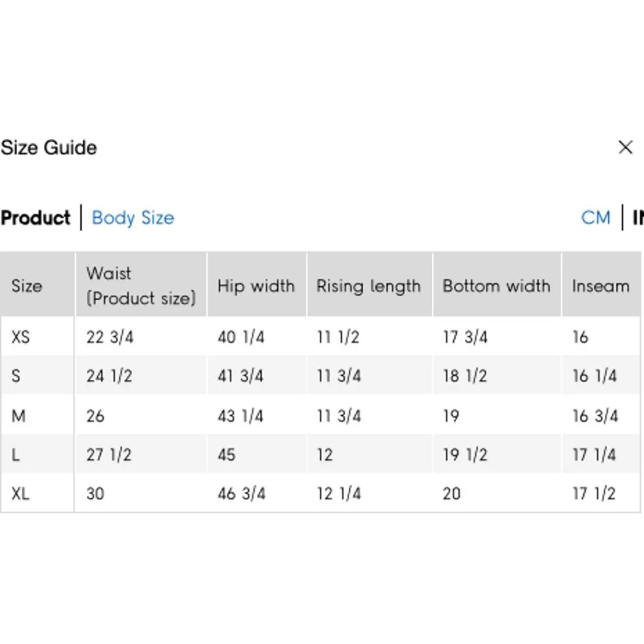Switch to the Body Size tab
Screen dimensions: 644x644
[133, 218]
